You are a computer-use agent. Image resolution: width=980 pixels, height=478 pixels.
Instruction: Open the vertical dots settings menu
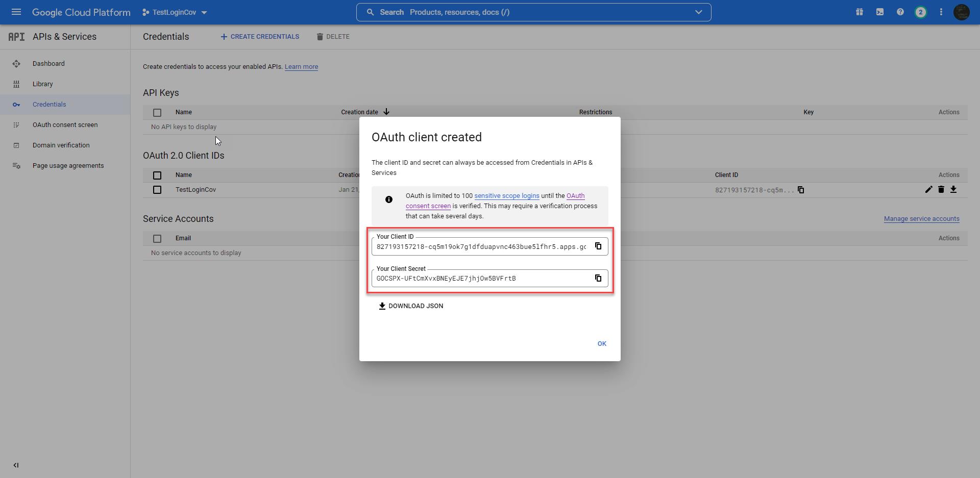tap(941, 12)
